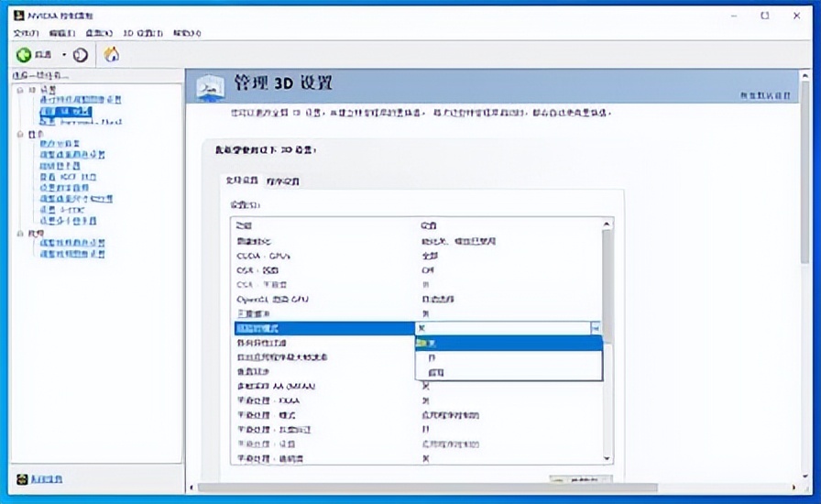Open Adjust video color settings link

coord(72,243)
